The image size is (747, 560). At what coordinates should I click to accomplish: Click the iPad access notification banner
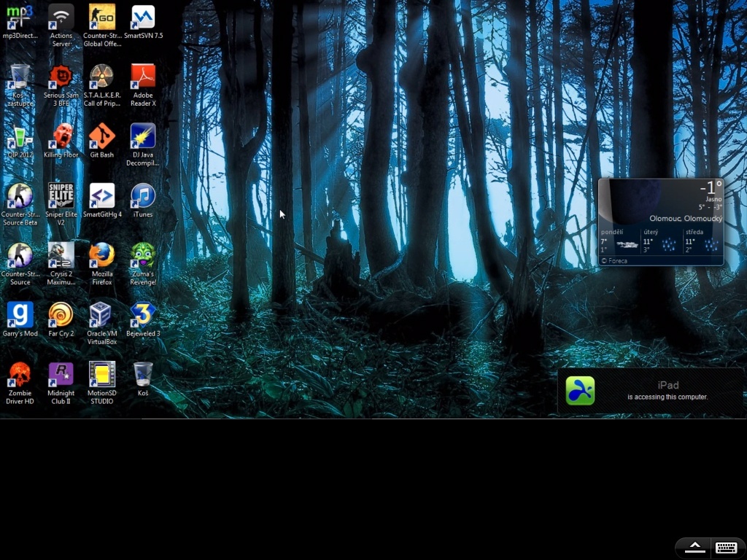(649, 392)
